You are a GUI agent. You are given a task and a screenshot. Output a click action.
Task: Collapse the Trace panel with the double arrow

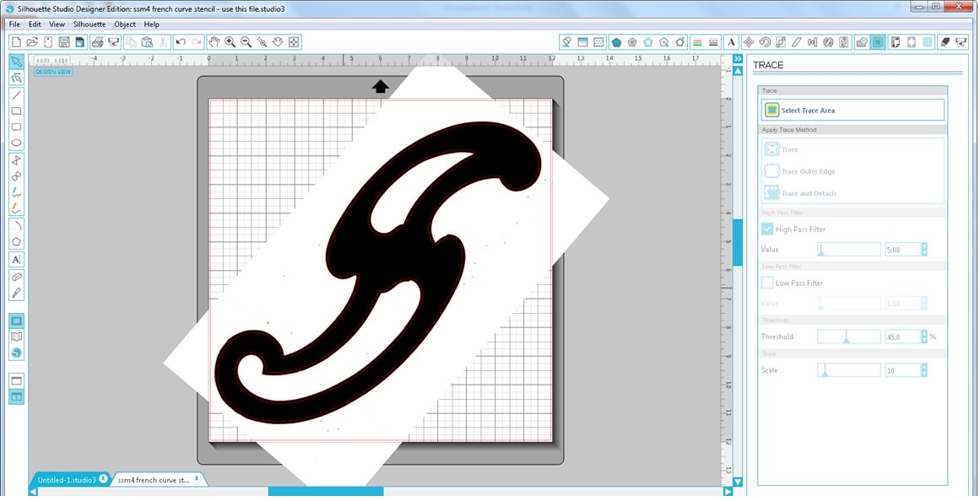tap(738, 59)
